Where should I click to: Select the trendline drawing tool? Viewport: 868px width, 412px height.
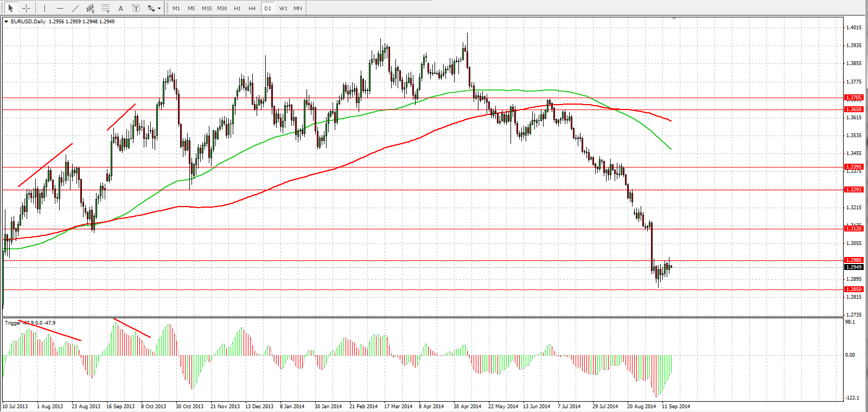(75, 8)
